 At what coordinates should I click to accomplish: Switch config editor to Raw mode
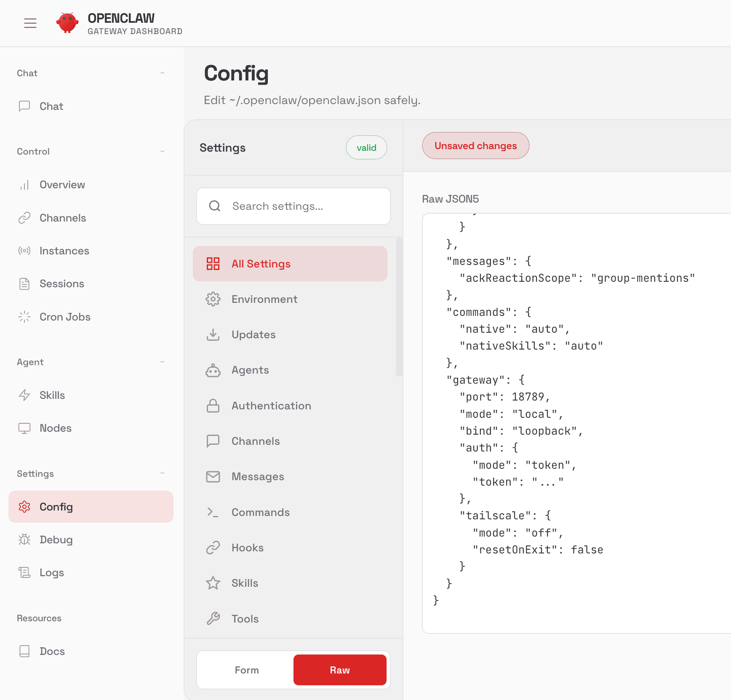(339, 670)
